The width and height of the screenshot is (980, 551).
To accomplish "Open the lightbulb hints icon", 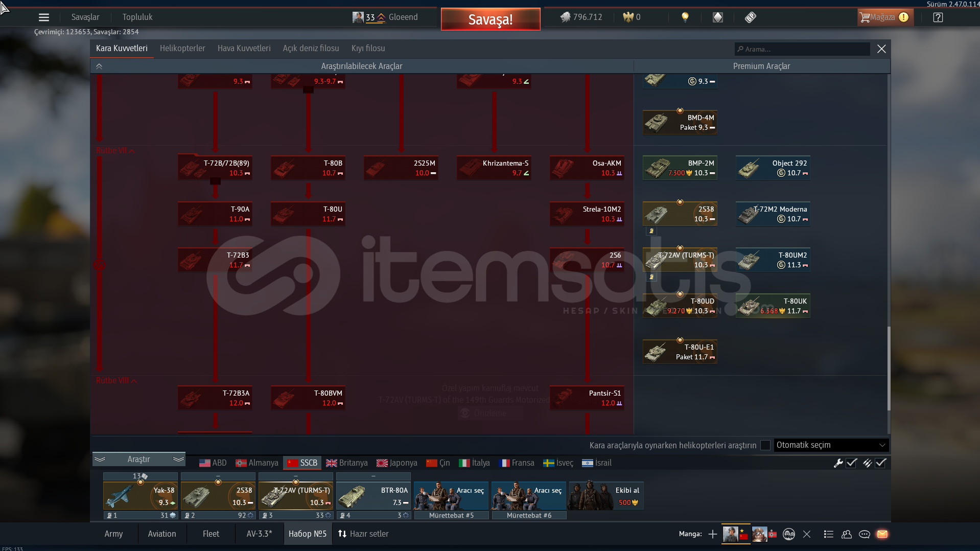I will click(x=685, y=17).
